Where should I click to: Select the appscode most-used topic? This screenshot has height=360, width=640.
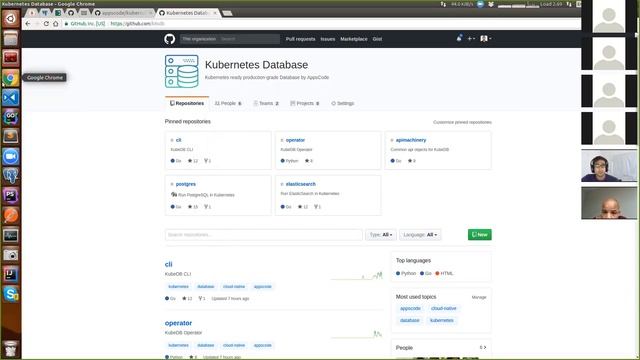tap(410, 309)
